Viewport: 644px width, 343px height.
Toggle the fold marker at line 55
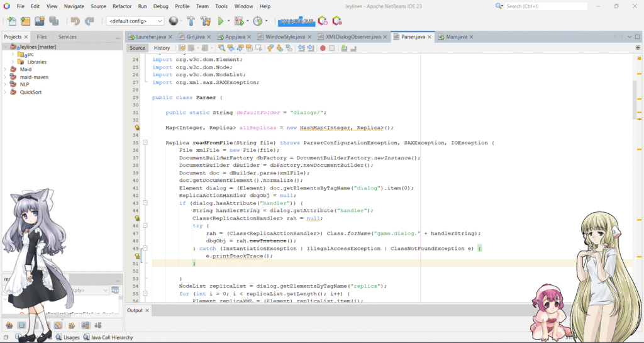click(x=145, y=294)
